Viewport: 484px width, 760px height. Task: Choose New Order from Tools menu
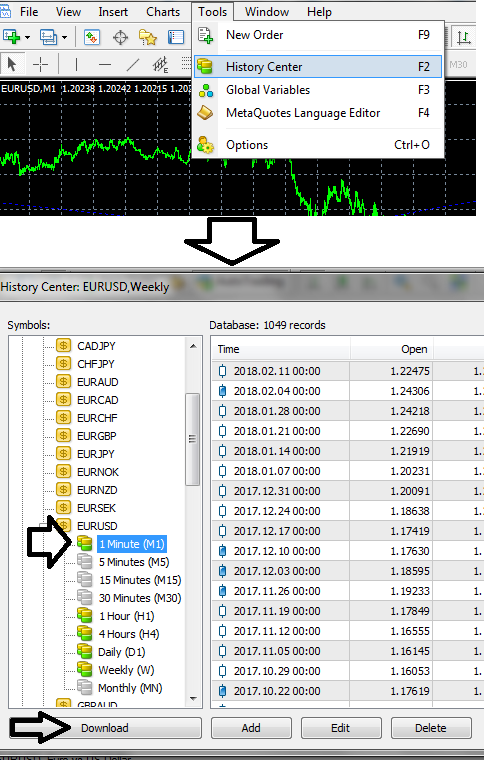[318, 35]
